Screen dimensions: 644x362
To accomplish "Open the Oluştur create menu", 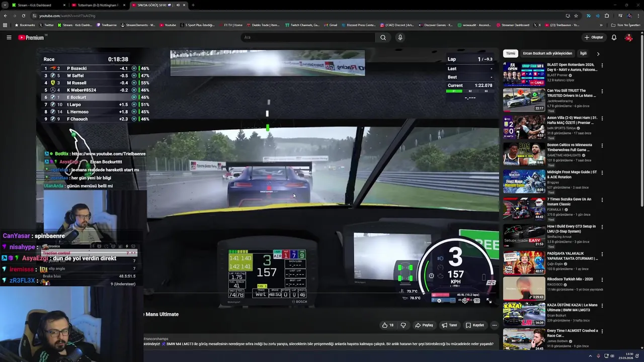I will (594, 37).
